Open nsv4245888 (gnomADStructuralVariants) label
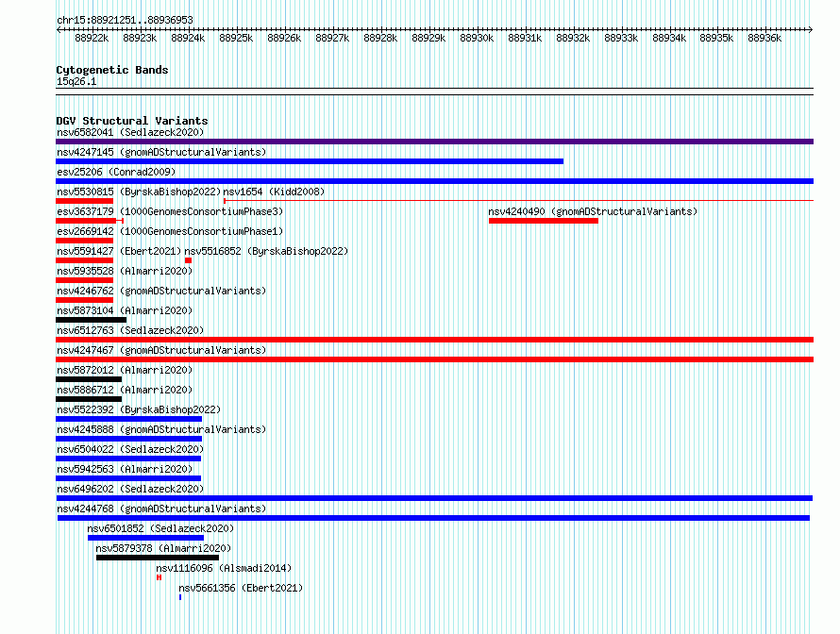 click(161, 429)
